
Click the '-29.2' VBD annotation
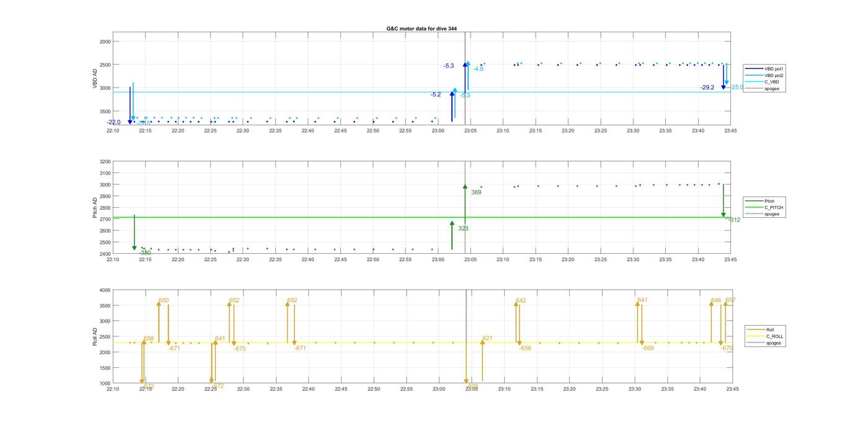point(707,87)
